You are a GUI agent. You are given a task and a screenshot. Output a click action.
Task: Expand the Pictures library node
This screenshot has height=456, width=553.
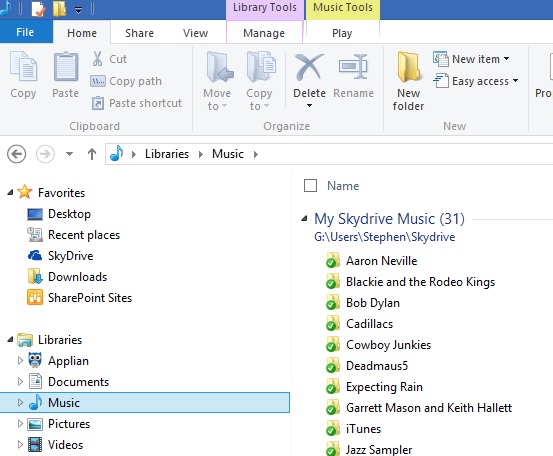click(20, 424)
